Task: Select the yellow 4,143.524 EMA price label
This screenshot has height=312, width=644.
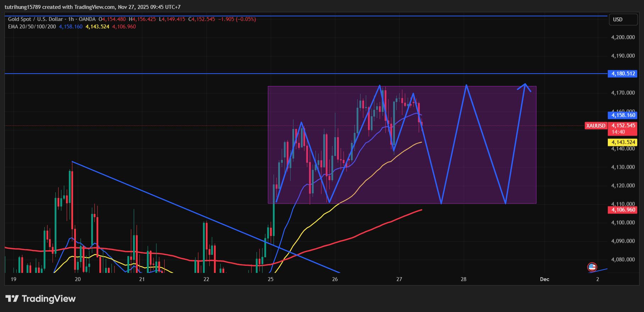Action: tap(623, 142)
